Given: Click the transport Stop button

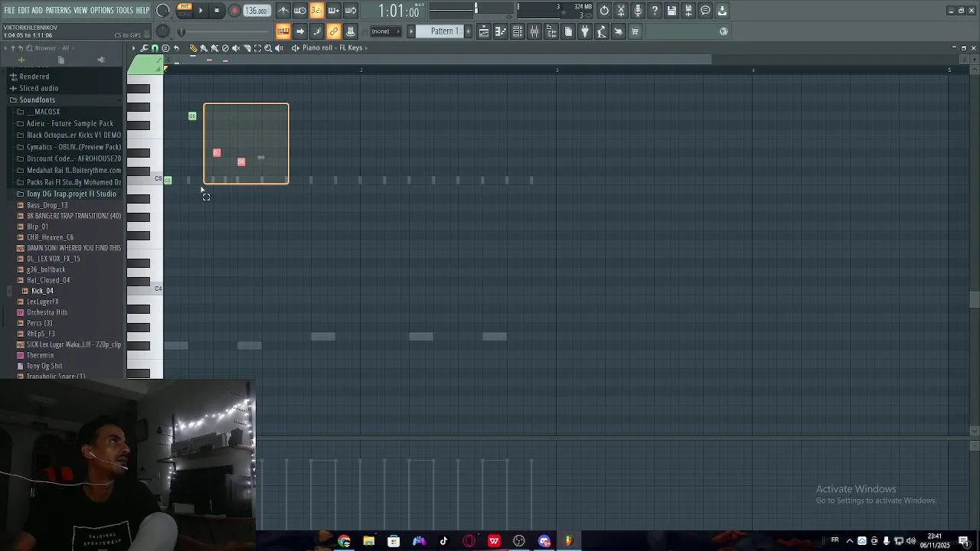Looking at the screenshot, I should pyautogui.click(x=217, y=11).
